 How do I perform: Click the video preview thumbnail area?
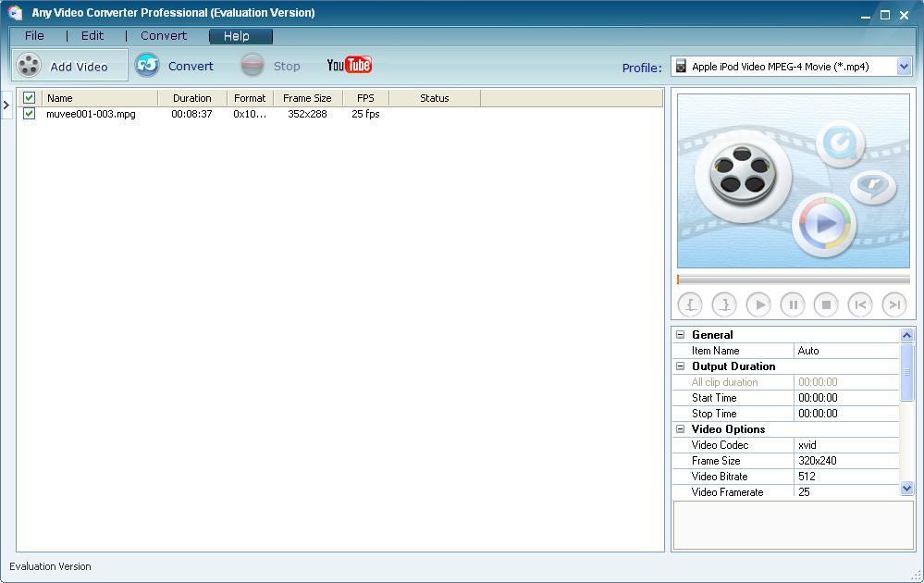pyautogui.click(x=794, y=181)
